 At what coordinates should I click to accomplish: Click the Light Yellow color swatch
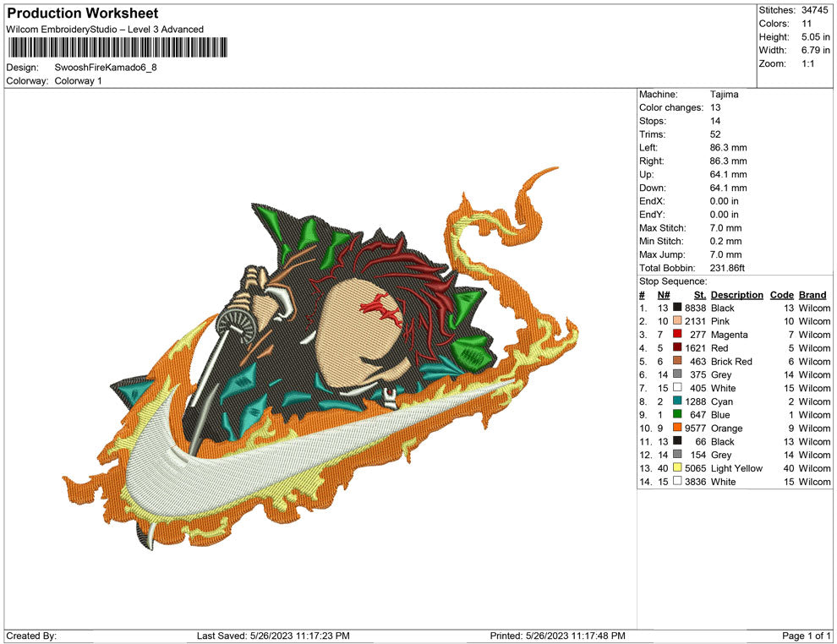(x=677, y=467)
